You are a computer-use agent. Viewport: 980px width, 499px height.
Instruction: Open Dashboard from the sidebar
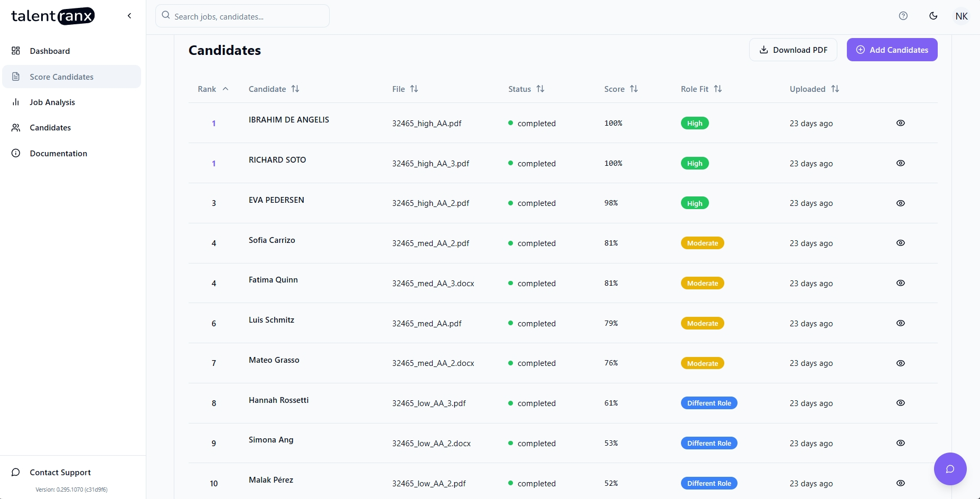pos(50,51)
